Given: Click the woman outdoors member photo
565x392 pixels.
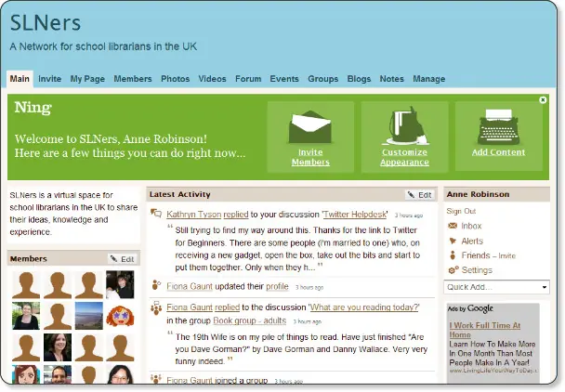Looking at the screenshot, I should (26, 316).
